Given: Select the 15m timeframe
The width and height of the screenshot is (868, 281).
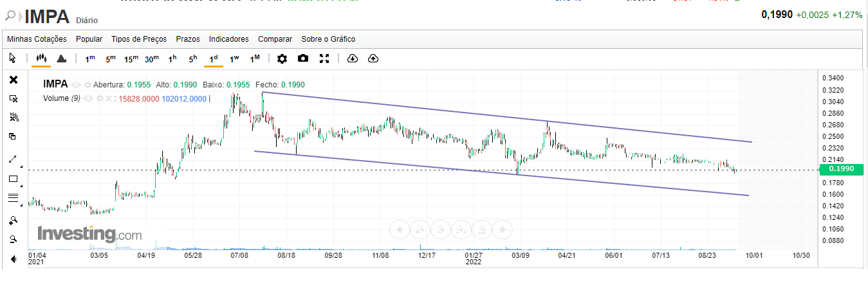Looking at the screenshot, I should pyautogui.click(x=131, y=59).
